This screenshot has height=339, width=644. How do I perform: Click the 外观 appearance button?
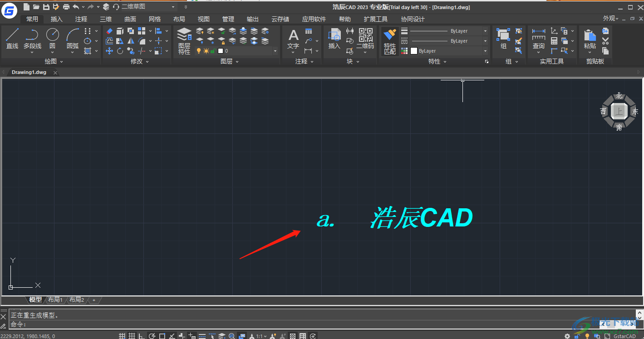coord(610,19)
